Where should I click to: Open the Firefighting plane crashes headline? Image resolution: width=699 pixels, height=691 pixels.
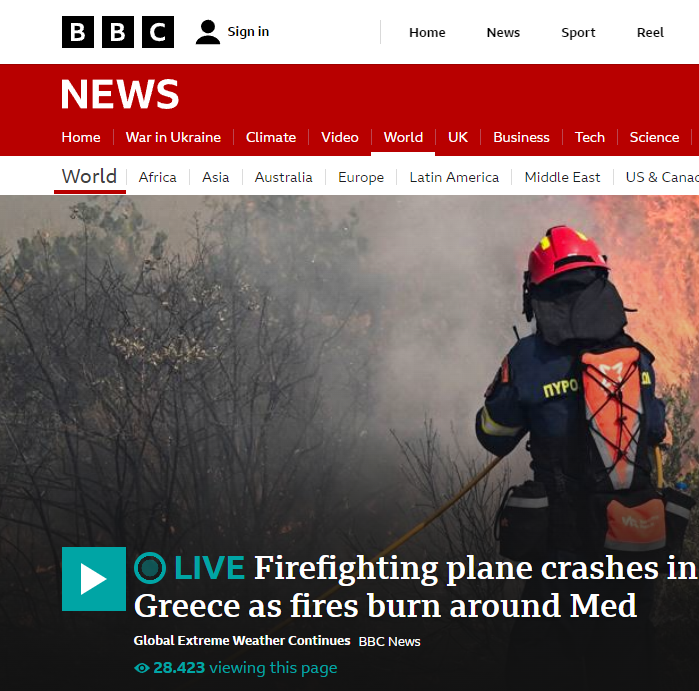415,587
